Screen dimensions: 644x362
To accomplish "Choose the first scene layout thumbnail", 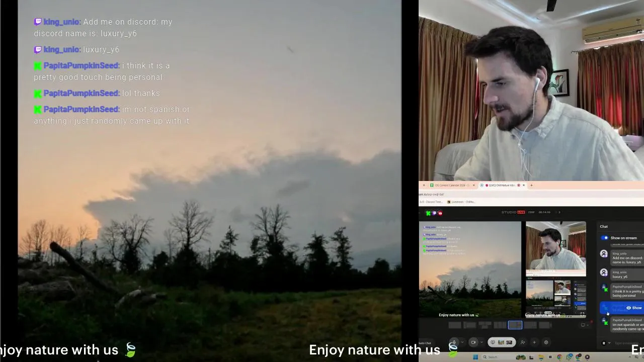I will 455,325.
